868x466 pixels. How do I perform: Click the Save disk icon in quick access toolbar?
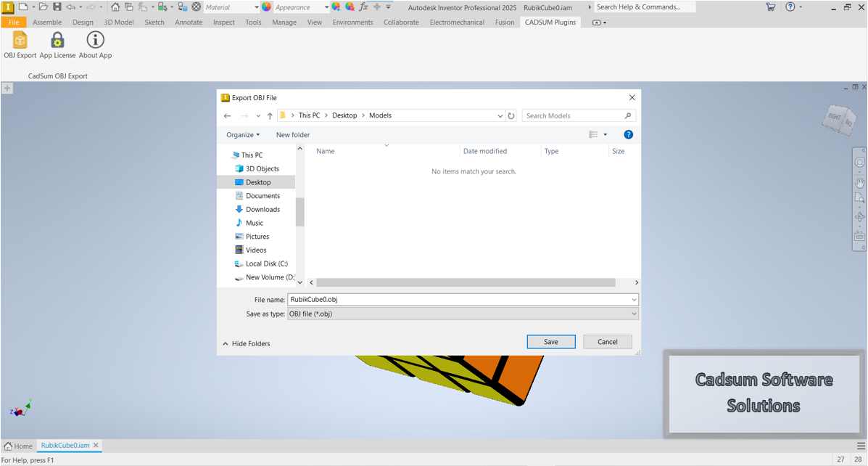pos(57,7)
